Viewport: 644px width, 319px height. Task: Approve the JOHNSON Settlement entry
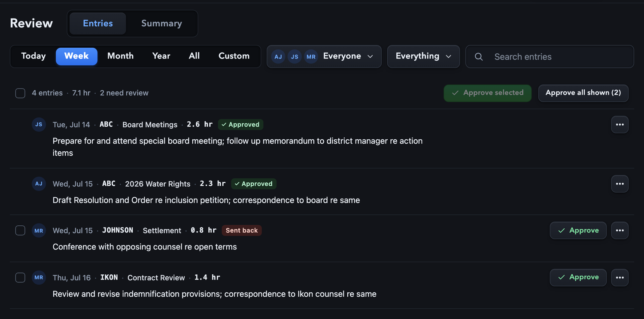point(578,230)
